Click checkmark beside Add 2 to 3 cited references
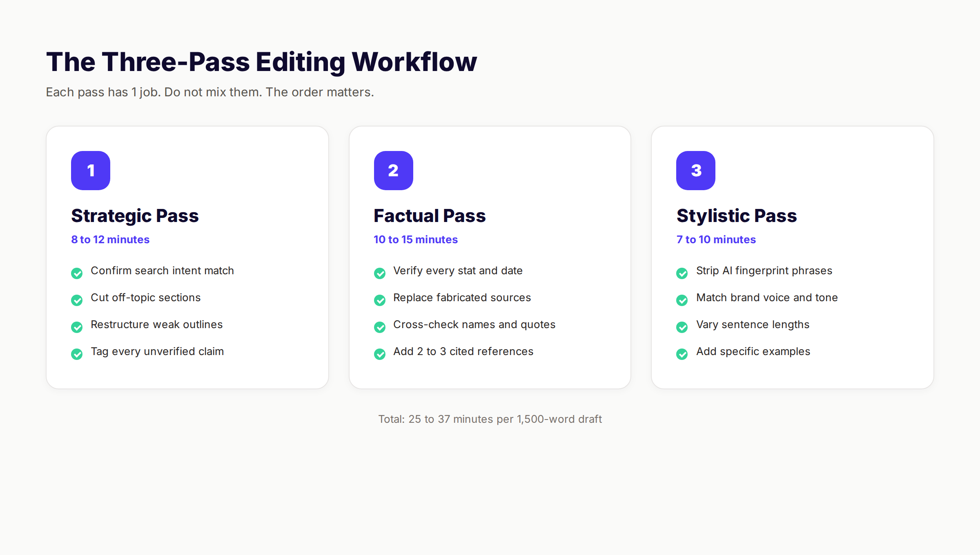The width and height of the screenshot is (980, 555). (380, 354)
